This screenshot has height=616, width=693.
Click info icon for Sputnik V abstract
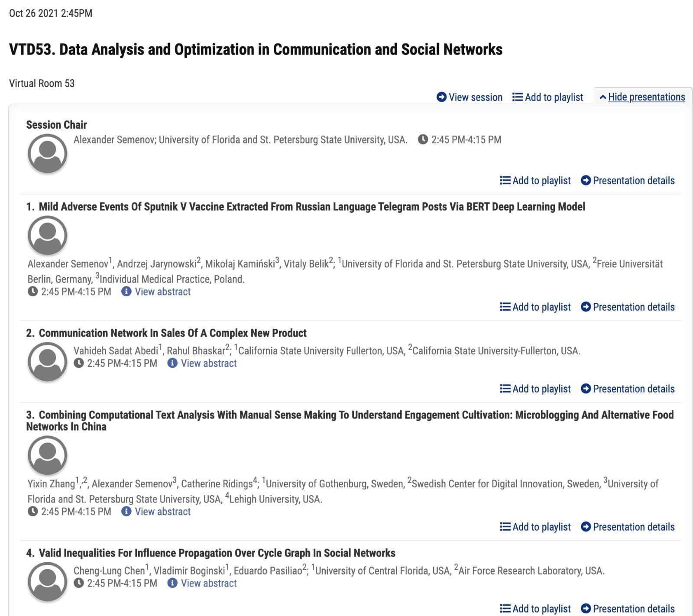126,292
